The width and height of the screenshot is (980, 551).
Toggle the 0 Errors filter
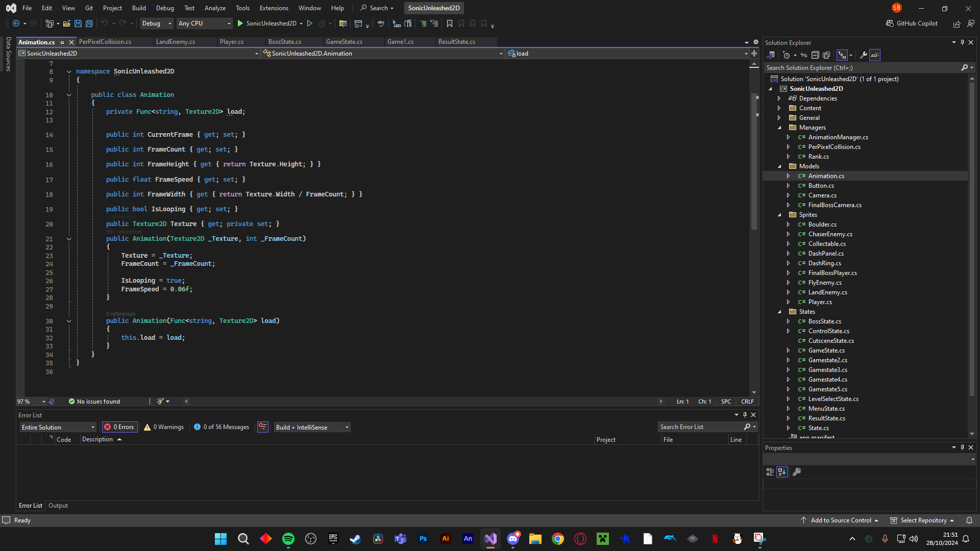(x=119, y=427)
